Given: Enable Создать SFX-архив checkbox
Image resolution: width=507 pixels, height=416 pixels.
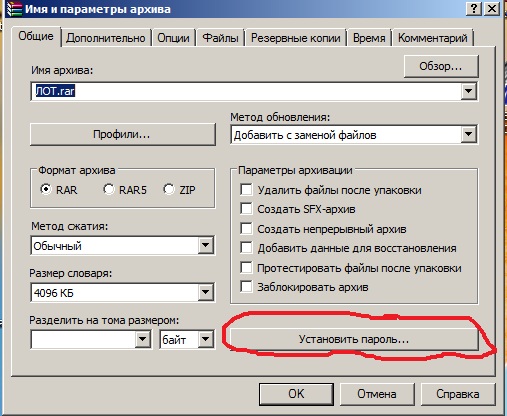Looking at the screenshot, I should [x=246, y=209].
